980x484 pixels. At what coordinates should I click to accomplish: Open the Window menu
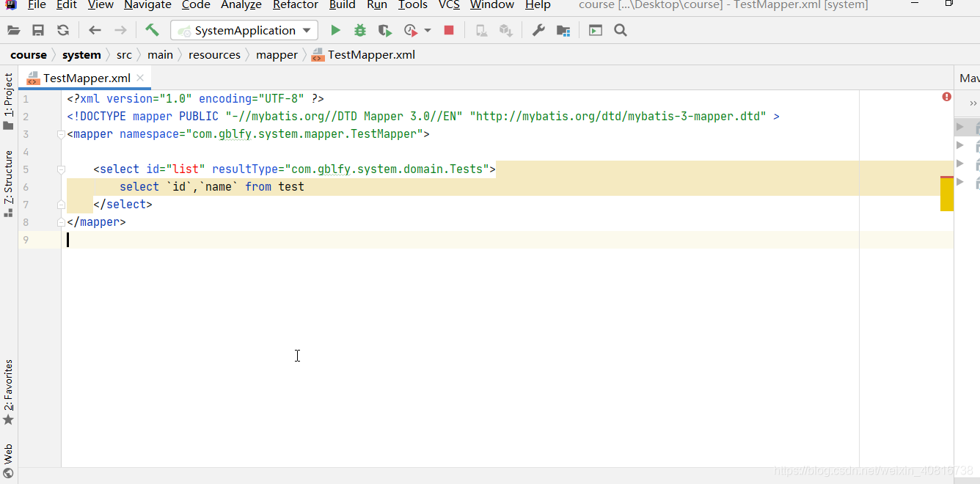492,5
